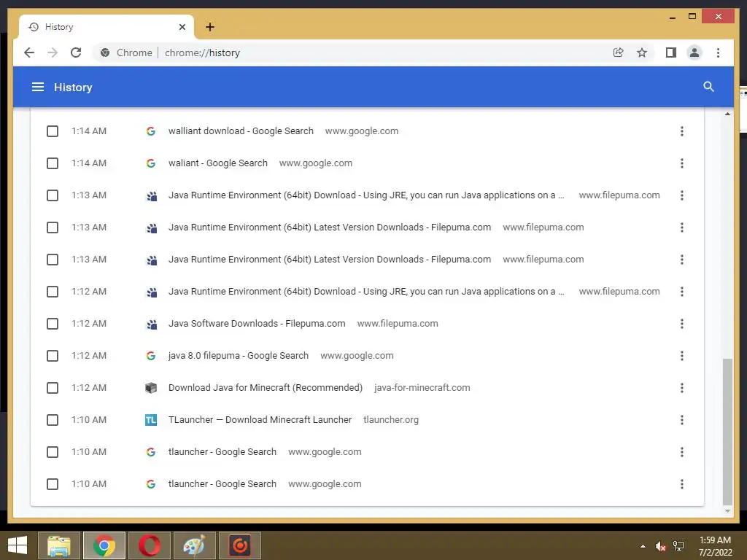Open actions menu for TLauncher Download entry
The image size is (747, 560).
(682, 420)
